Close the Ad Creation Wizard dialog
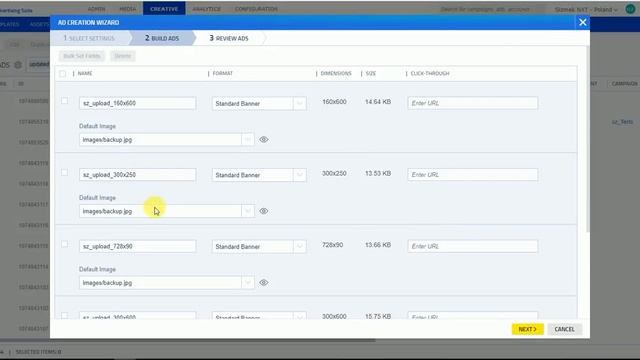The image size is (640, 360). click(582, 22)
